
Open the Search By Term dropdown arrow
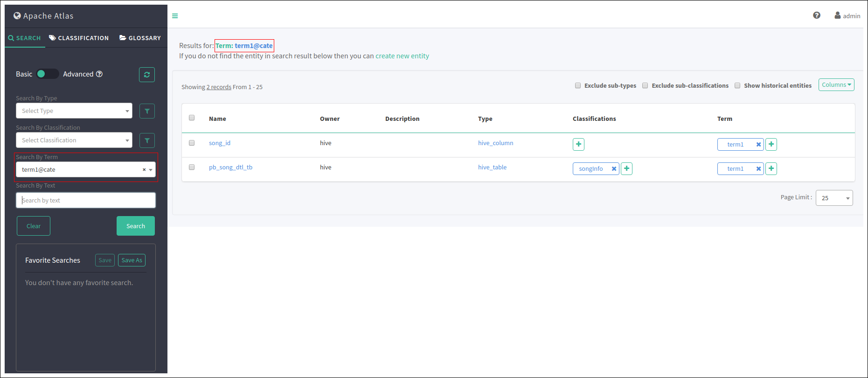click(x=151, y=170)
